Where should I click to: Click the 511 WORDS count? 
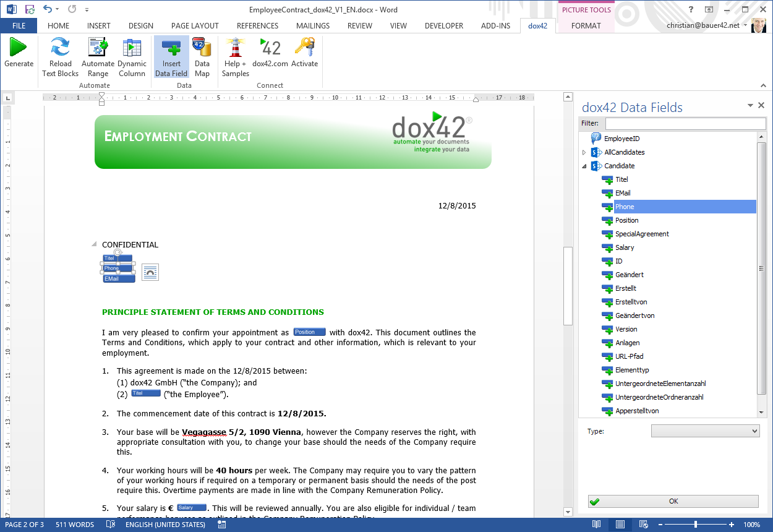point(75,525)
